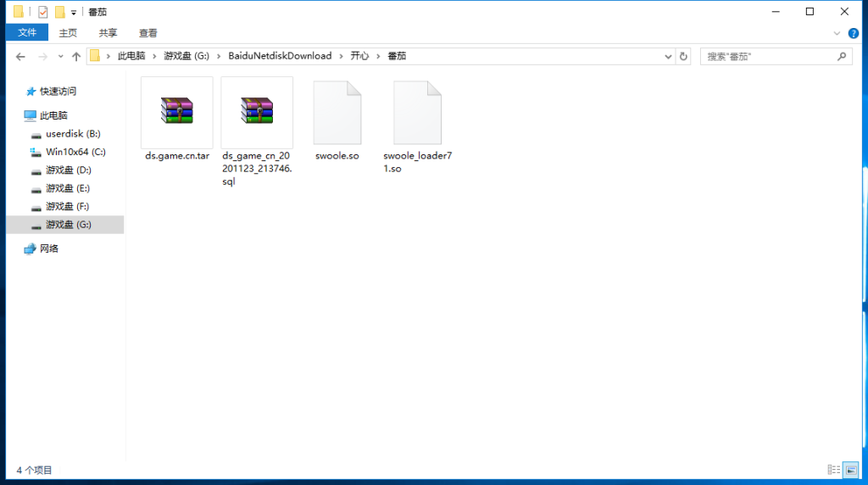Select 网络 in navigation pane

pos(48,248)
